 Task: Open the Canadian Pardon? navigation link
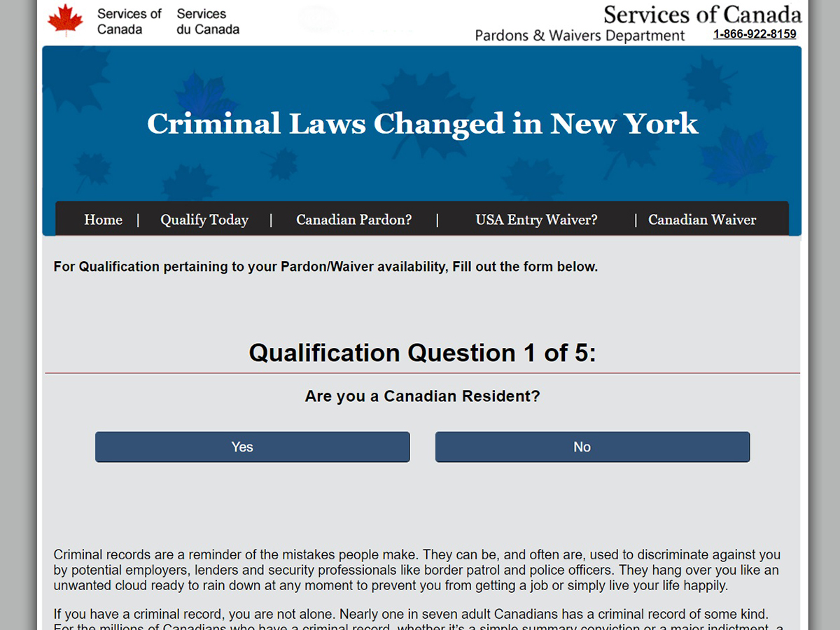(x=354, y=220)
